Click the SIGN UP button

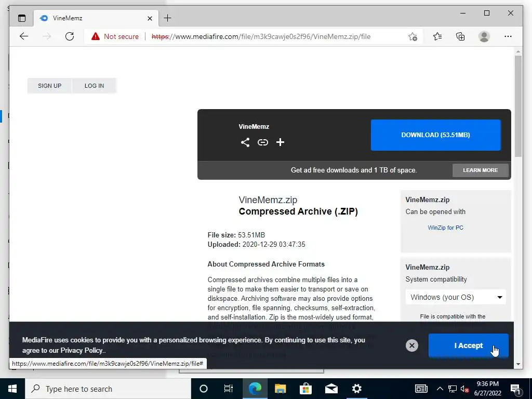49,86
